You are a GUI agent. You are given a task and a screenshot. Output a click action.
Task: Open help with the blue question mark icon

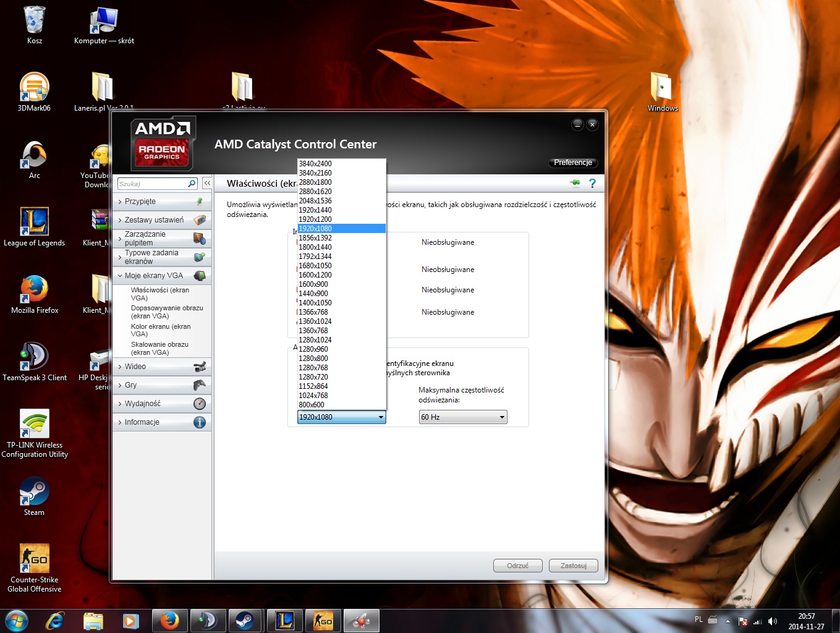coord(592,183)
